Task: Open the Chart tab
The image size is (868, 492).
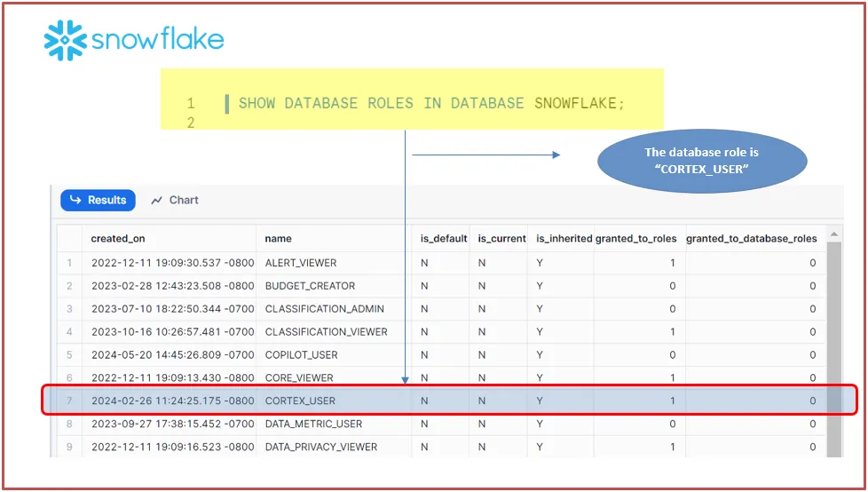Action: 175,201
